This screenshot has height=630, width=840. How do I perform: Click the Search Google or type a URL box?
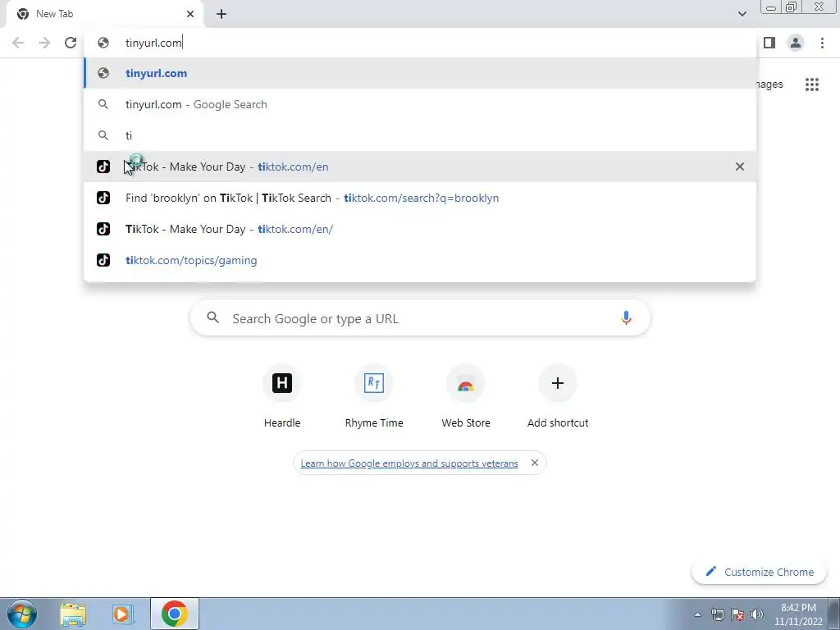pyautogui.click(x=420, y=318)
